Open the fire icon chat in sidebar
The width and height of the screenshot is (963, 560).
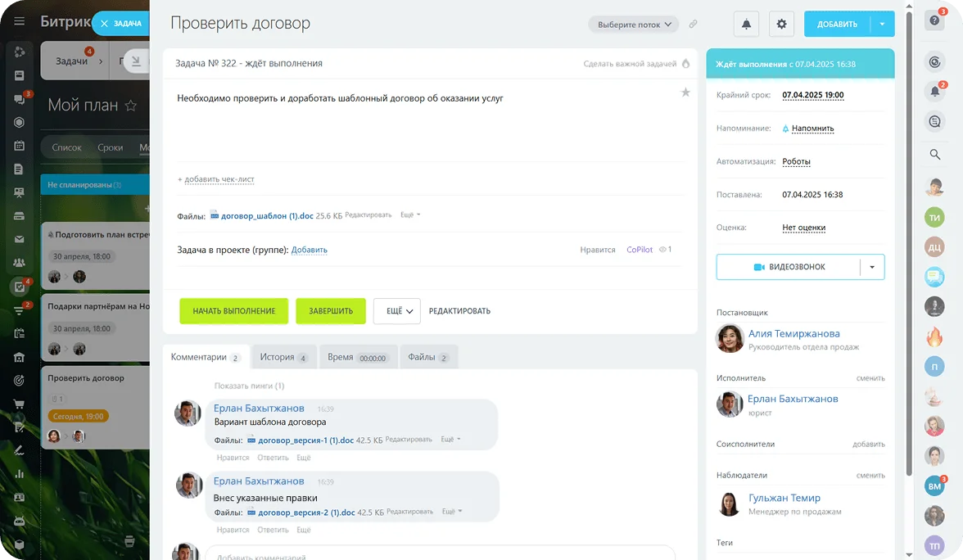click(935, 336)
